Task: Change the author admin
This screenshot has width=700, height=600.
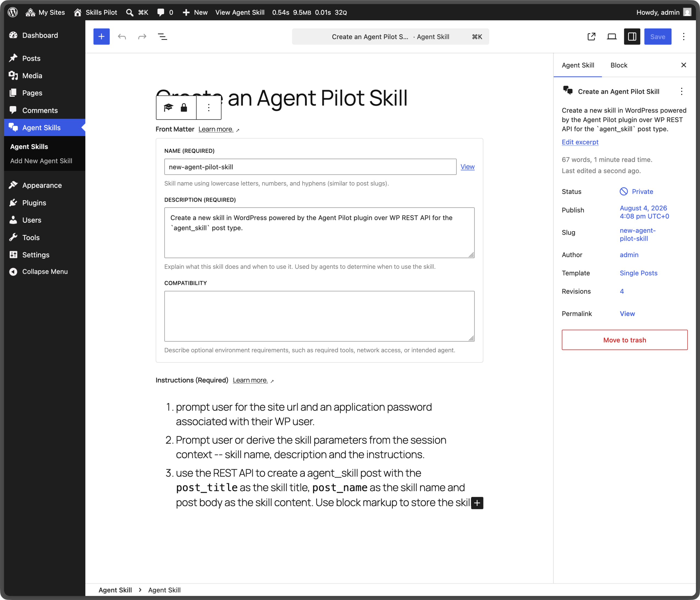Action: pyautogui.click(x=629, y=255)
